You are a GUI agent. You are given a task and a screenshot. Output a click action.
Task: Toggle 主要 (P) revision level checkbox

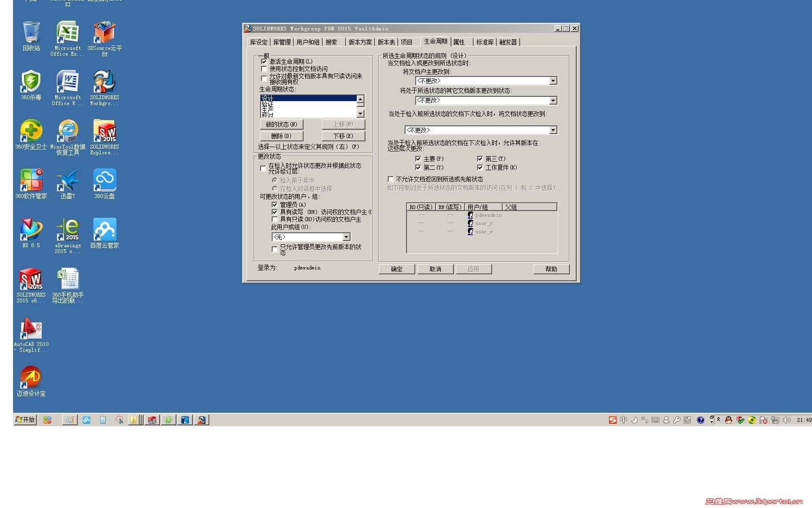418,159
